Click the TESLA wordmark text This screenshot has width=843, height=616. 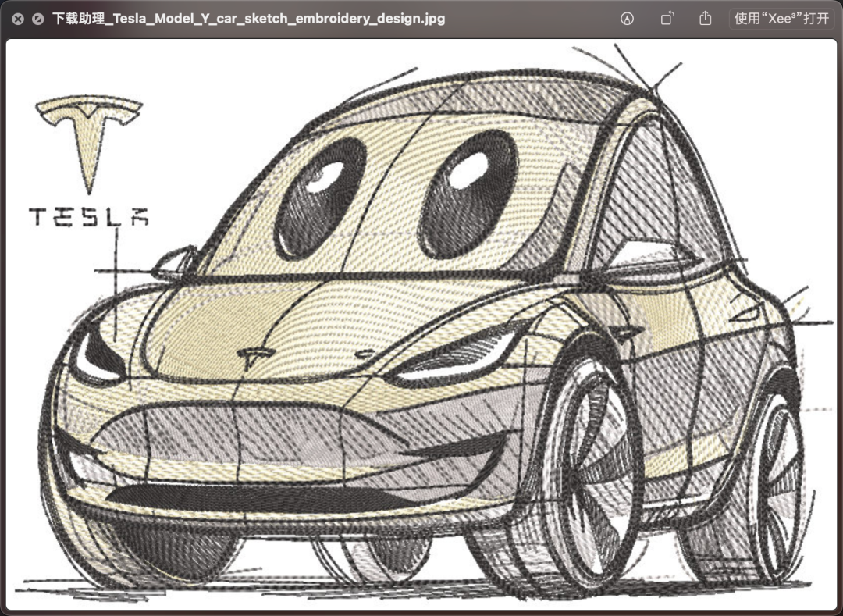pos(88,216)
